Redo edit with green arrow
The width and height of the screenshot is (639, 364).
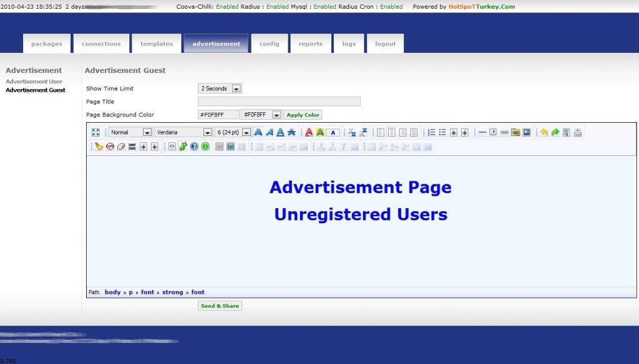pyautogui.click(x=555, y=132)
